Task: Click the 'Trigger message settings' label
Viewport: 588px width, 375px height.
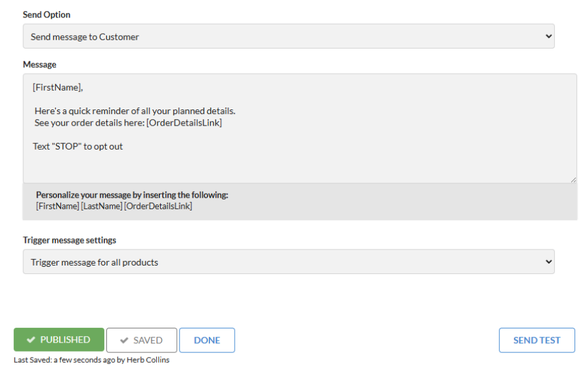Action: click(69, 240)
